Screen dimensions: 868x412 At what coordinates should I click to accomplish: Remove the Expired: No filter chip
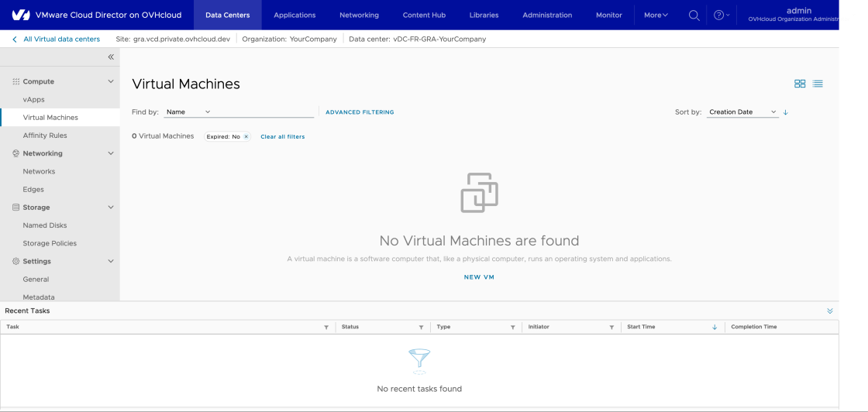pos(246,136)
